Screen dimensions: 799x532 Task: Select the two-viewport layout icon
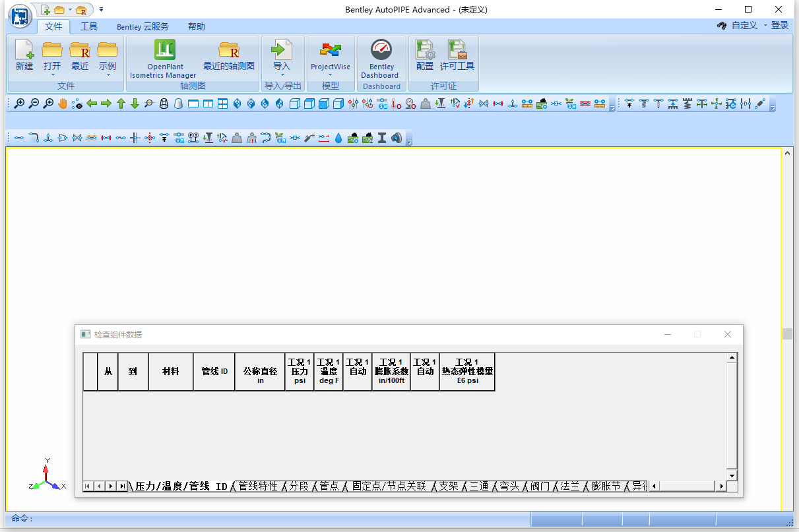tap(208, 103)
